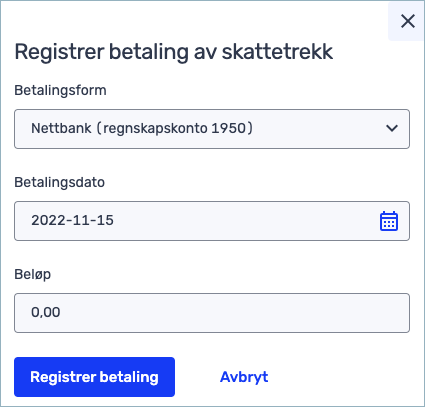The image size is (425, 407).
Task: Focus the Beløp amount input field
Action: pyautogui.click(x=212, y=313)
